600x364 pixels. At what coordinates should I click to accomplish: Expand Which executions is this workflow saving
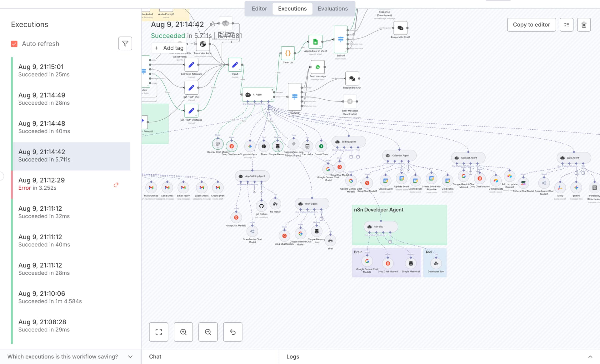(x=70, y=357)
